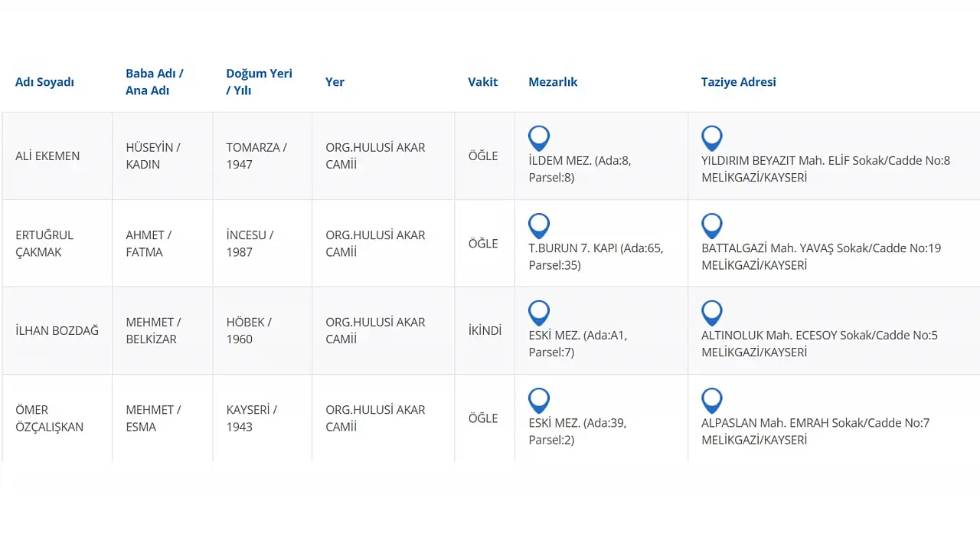The image size is (980, 554).
Task: Click the cemetery map pin for ALİ EKEMEN
Action: pyautogui.click(x=539, y=138)
